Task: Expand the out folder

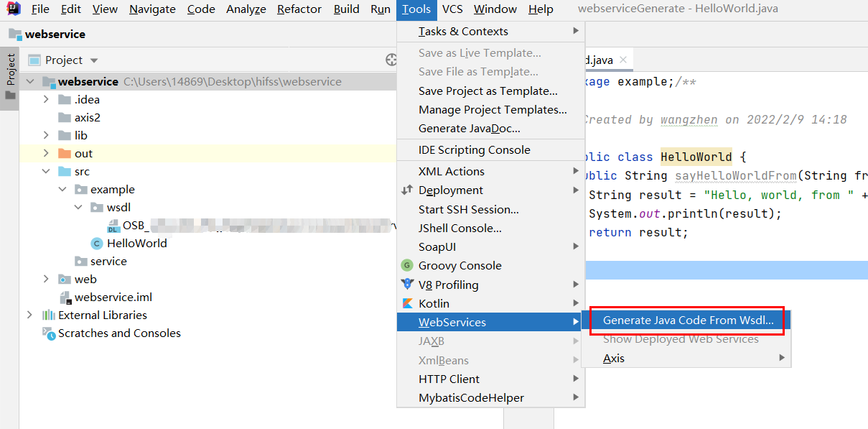Action: coord(47,154)
